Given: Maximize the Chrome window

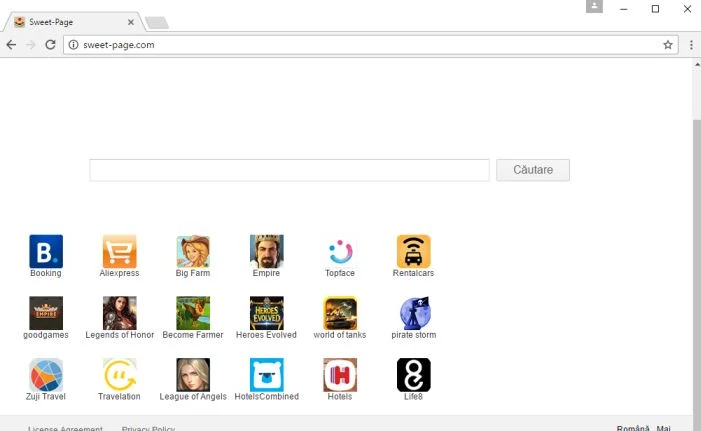Looking at the screenshot, I should coord(655,9).
